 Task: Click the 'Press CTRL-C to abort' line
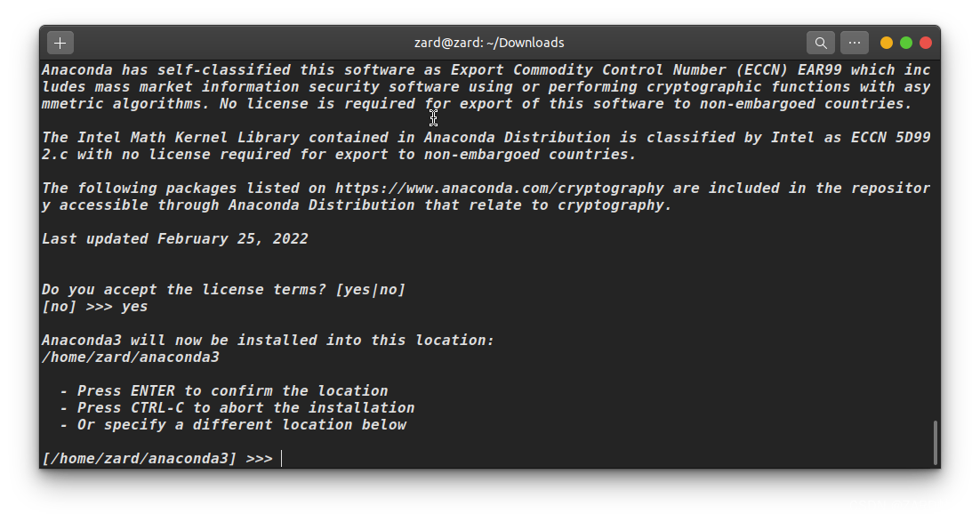237,407
